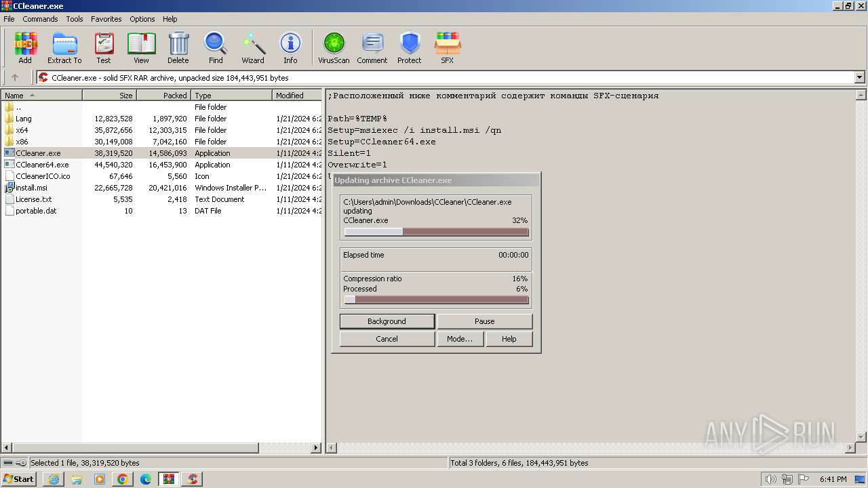
Task: Open the View toolbar icon
Action: [141, 47]
